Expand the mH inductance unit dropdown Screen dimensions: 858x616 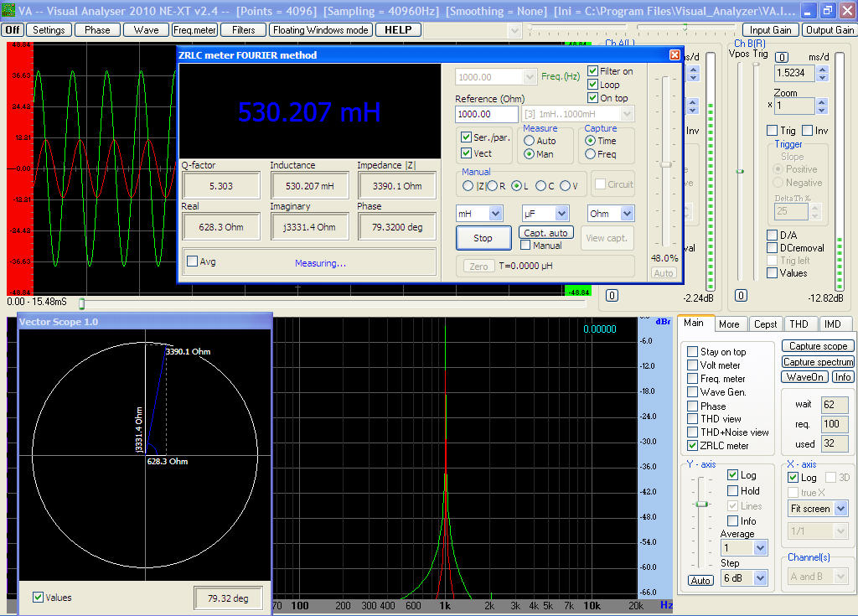494,214
